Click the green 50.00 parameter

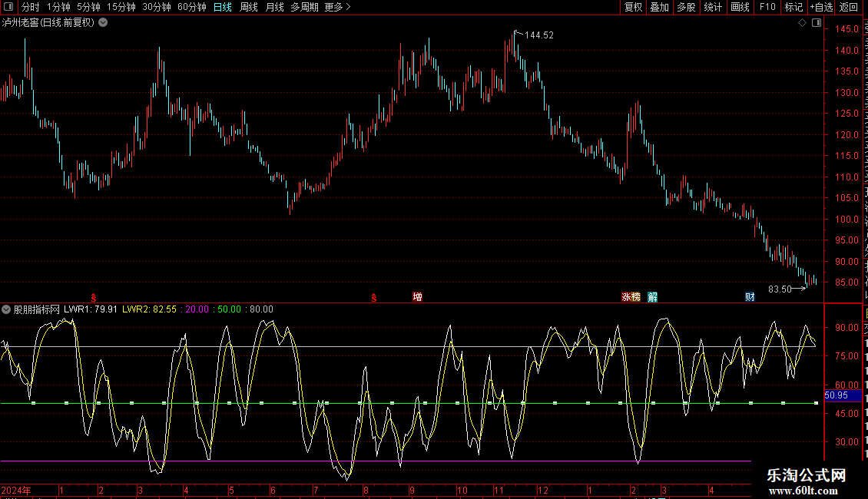tap(229, 309)
